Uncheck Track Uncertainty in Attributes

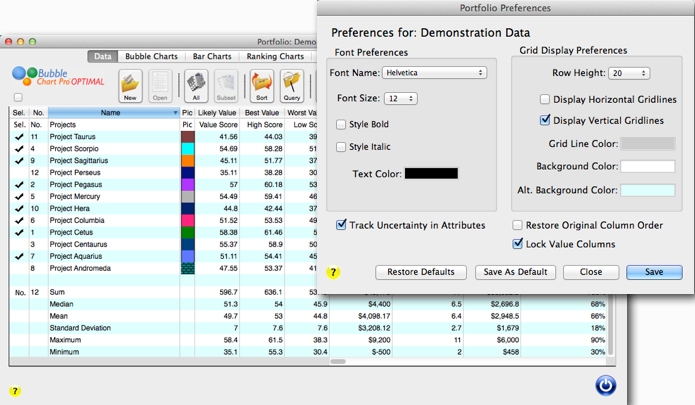click(342, 225)
